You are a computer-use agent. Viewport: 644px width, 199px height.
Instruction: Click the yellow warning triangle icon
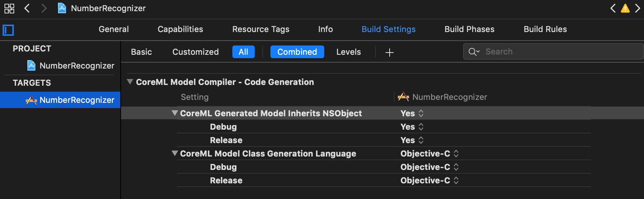click(x=625, y=8)
